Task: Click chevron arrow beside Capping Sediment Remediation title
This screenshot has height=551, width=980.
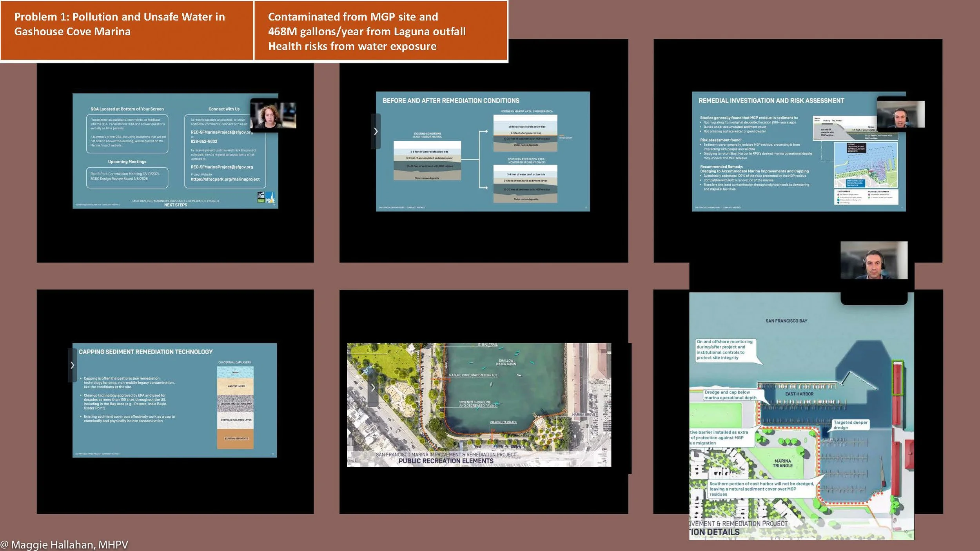Action: click(72, 365)
